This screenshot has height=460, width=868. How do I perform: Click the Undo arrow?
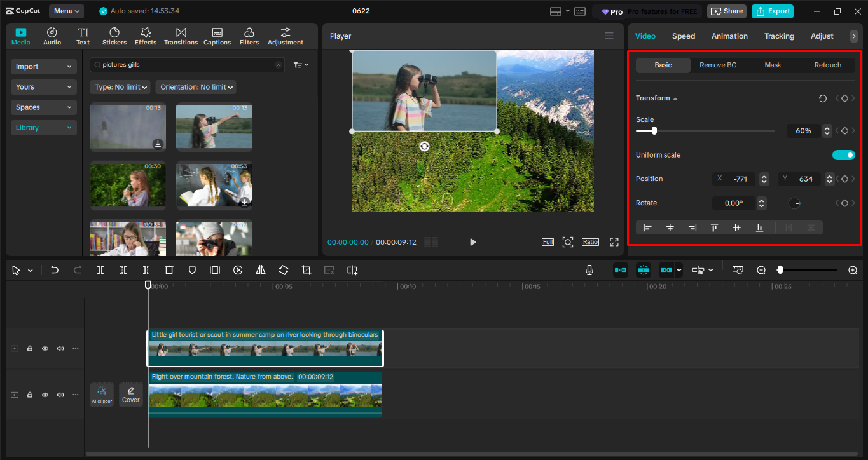pos(55,270)
